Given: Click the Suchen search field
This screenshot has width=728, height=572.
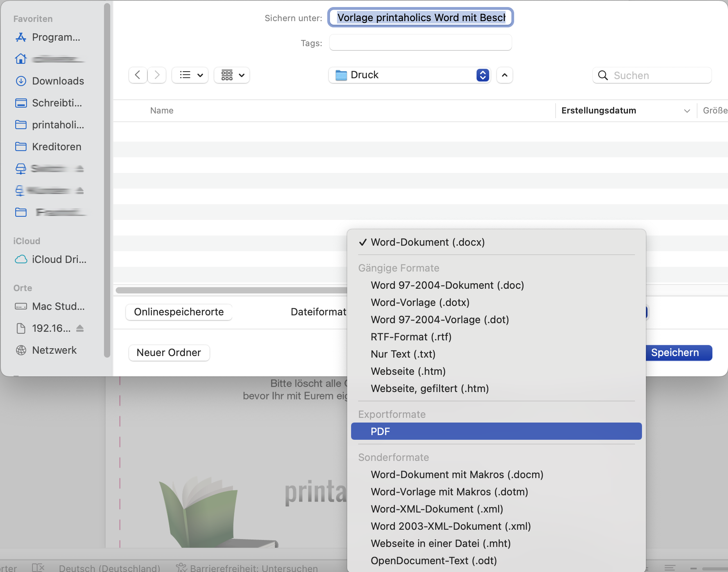Looking at the screenshot, I should [x=652, y=75].
